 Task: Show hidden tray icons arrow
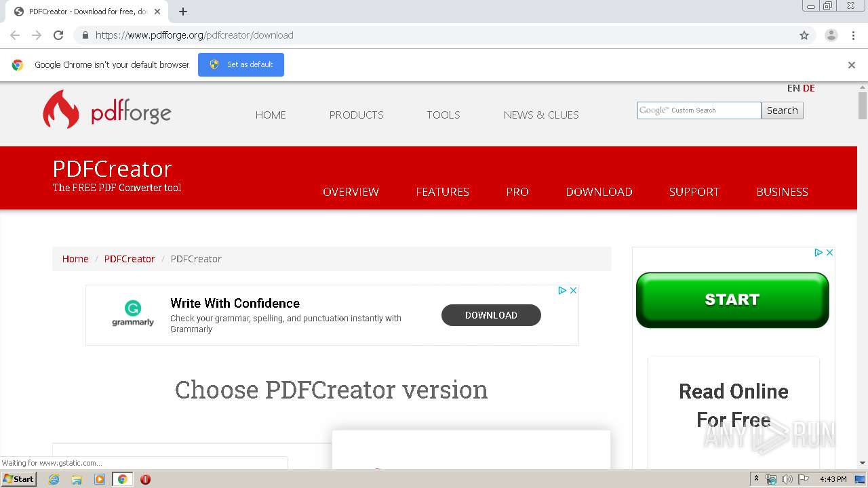[x=756, y=479]
